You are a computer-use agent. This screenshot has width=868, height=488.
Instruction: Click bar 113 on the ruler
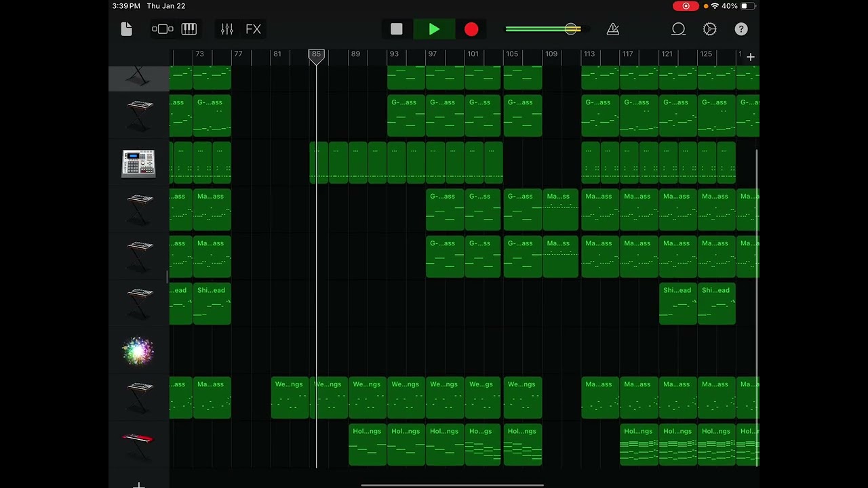point(589,54)
